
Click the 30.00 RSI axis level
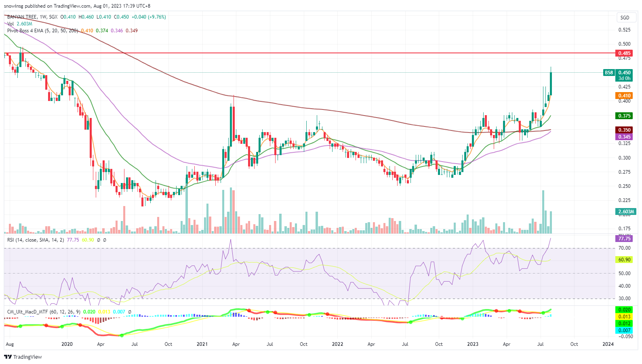tap(624, 299)
